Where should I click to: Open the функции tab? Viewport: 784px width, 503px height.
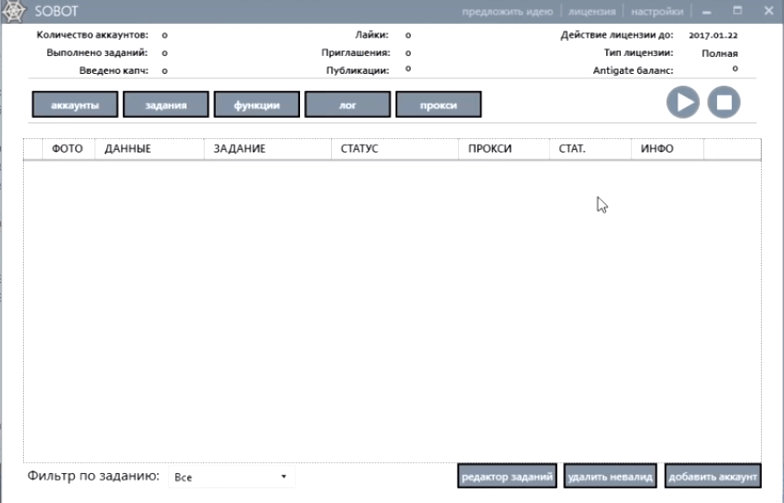click(x=257, y=105)
